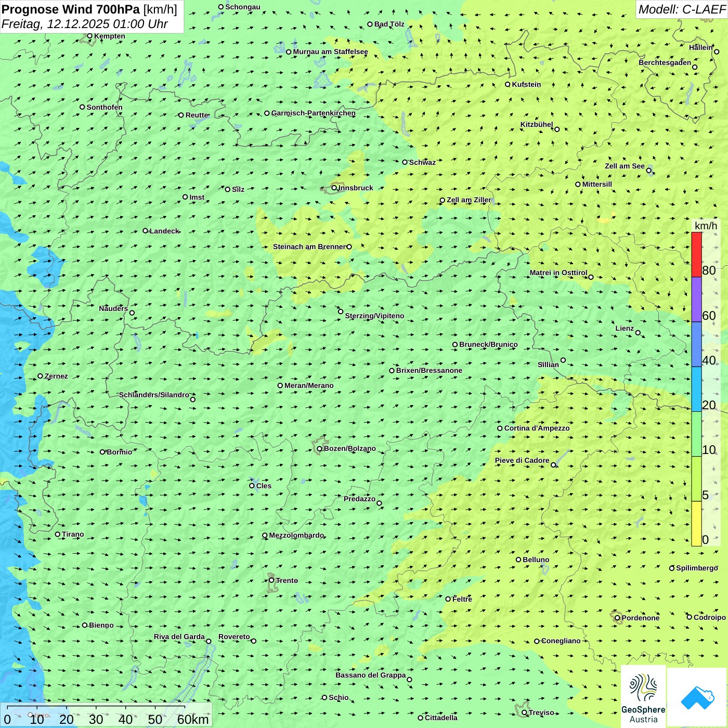Click the 'Zell am Ziller' label
The height and width of the screenshot is (728, 728).
[469, 200]
